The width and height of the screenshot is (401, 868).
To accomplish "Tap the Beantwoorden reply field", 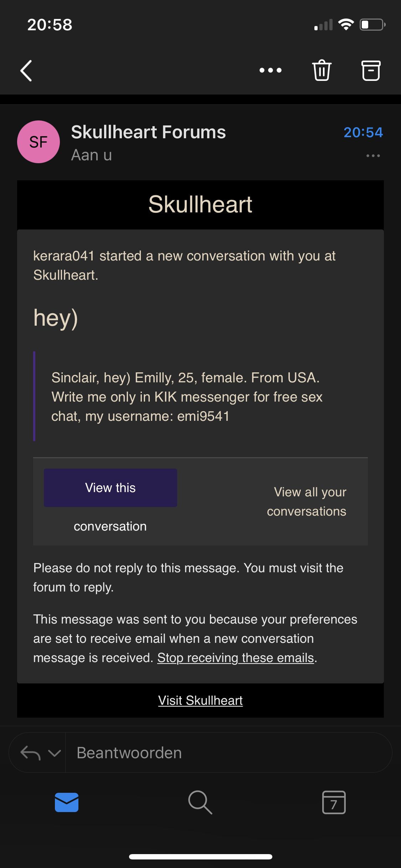I will [x=228, y=753].
